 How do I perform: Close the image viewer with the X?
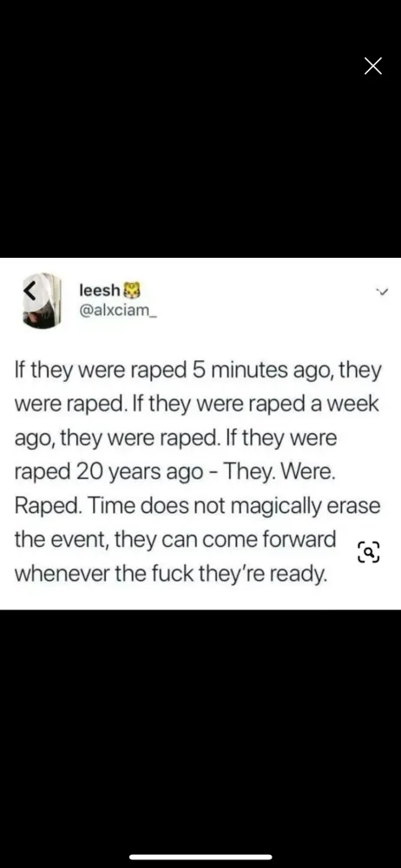pyautogui.click(x=373, y=66)
